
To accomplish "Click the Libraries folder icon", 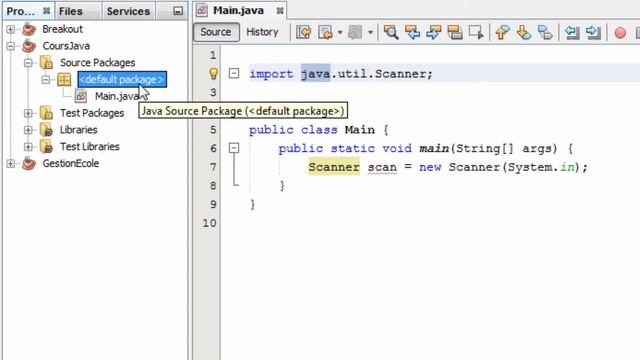I will click(x=47, y=130).
